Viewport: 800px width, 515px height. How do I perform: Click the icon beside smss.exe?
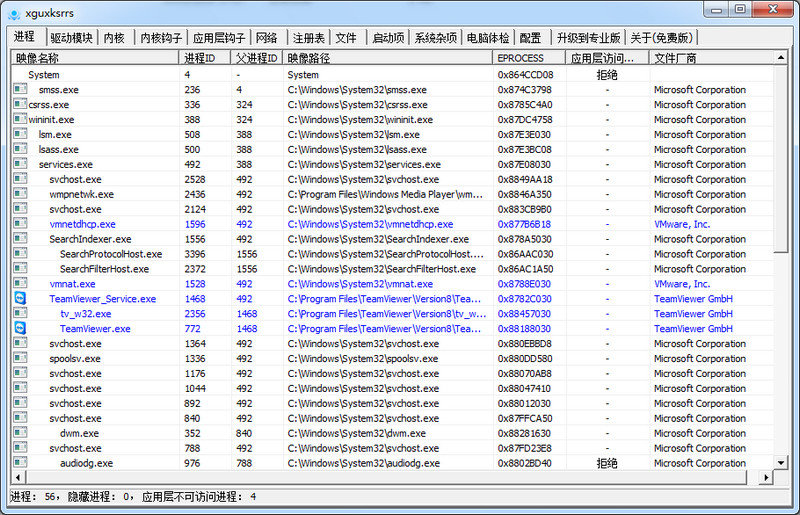(20, 90)
